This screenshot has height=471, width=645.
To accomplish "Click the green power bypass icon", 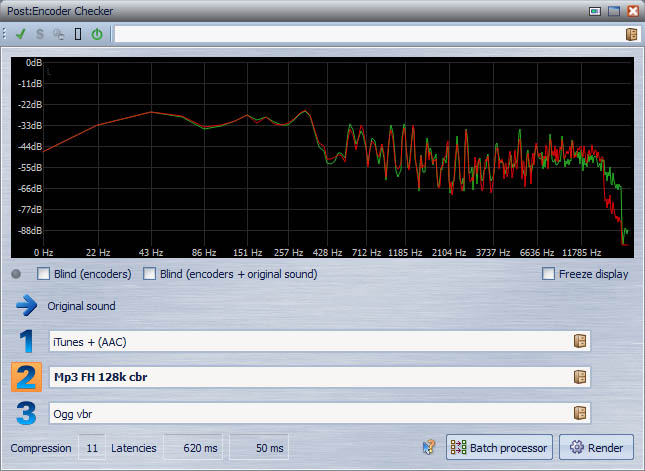I will click(x=97, y=34).
